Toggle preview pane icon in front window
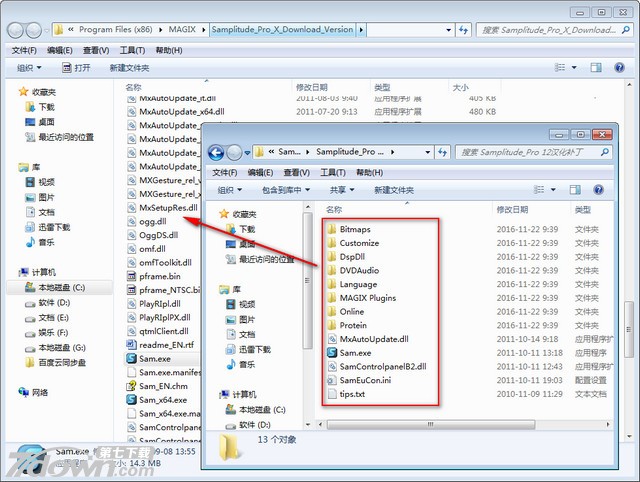Image resolution: width=640 pixels, height=482 pixels. 575,190
